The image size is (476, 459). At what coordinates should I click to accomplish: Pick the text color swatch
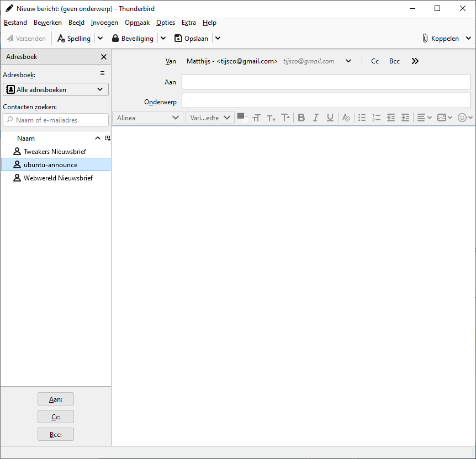(240, 116)
